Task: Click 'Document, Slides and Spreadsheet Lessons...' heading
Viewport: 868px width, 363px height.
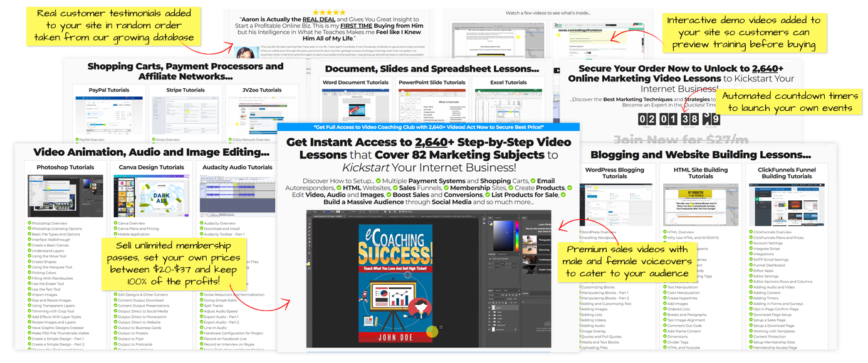Action: click(x=432, y=69)
